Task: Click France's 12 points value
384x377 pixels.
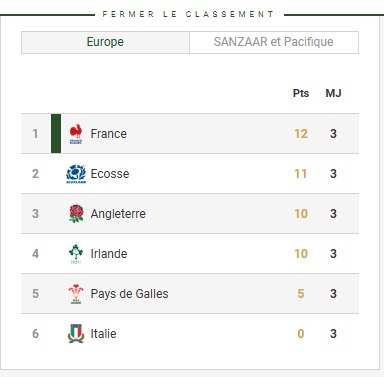Action: 301,134
